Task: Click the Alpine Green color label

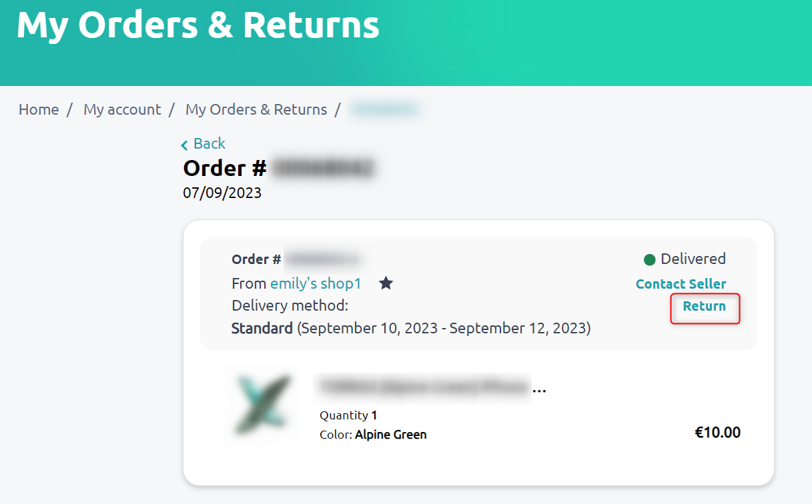Action: pos(390,435)
